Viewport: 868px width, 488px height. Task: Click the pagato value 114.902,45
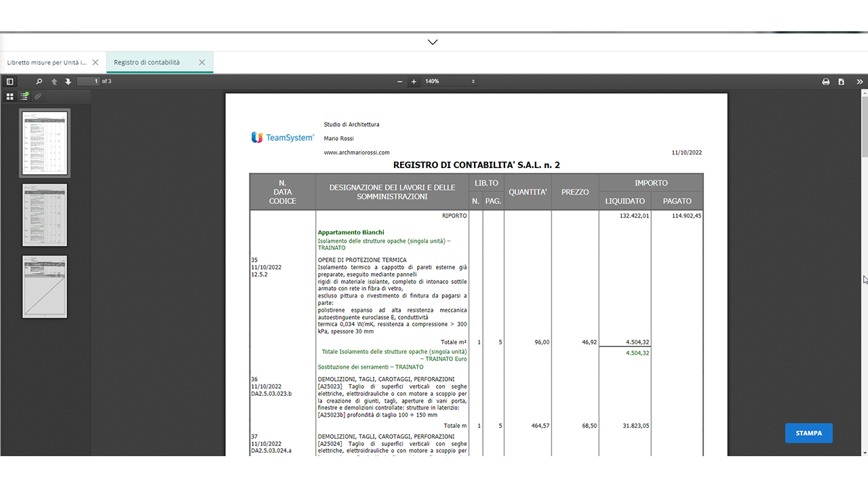coord(686,216)
